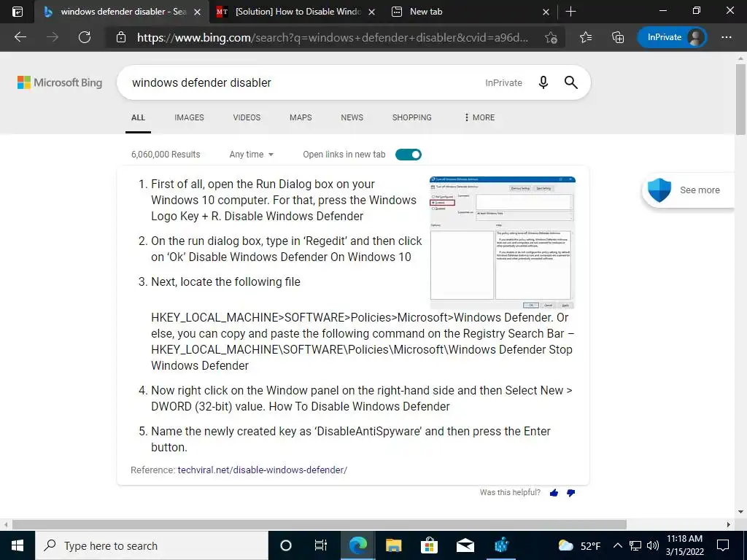Click the taskbar search box

coord(152,545)
